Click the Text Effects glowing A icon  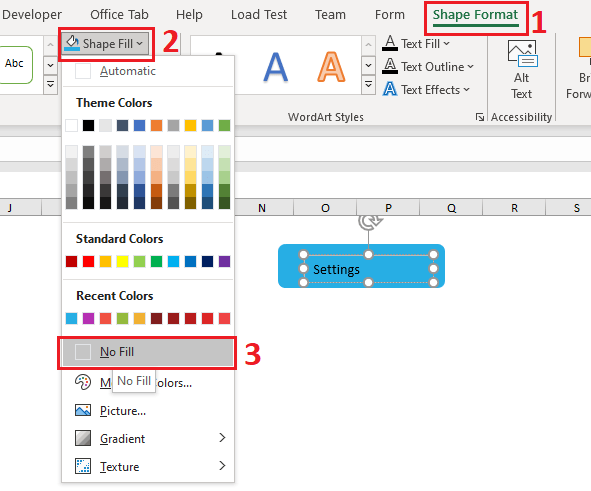pyautogui.click(x=390, y=89)
